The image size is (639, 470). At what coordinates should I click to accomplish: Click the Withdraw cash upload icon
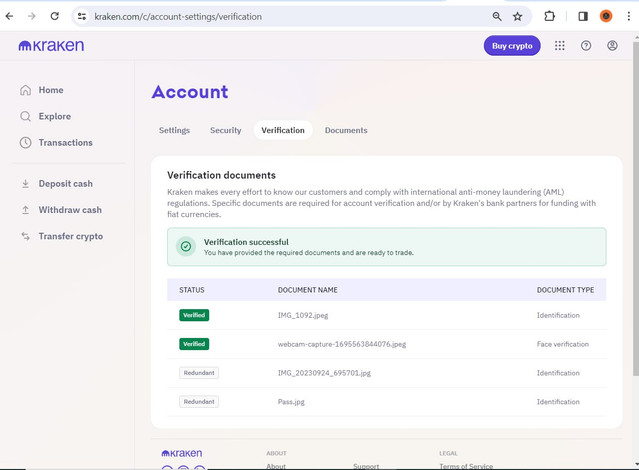tap(25, 210)
